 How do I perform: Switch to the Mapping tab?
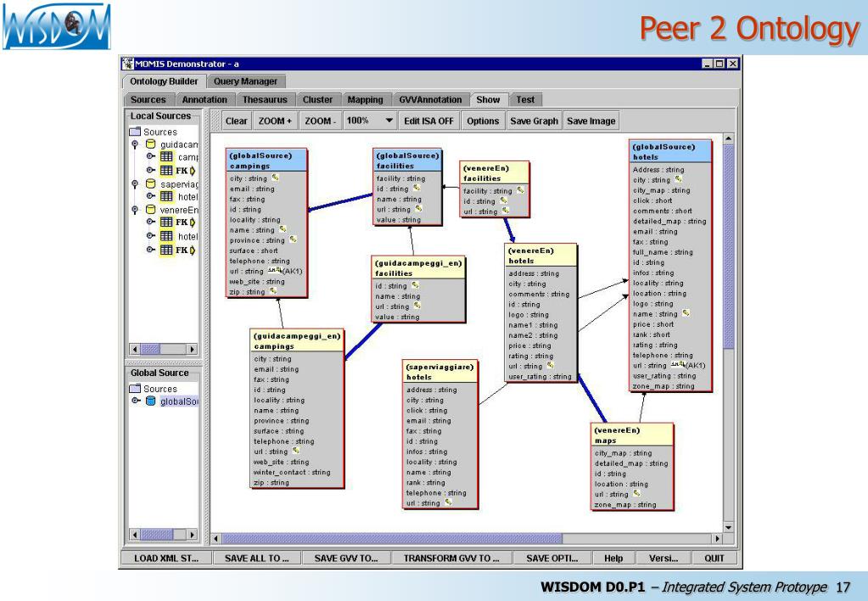click(366, 99)
